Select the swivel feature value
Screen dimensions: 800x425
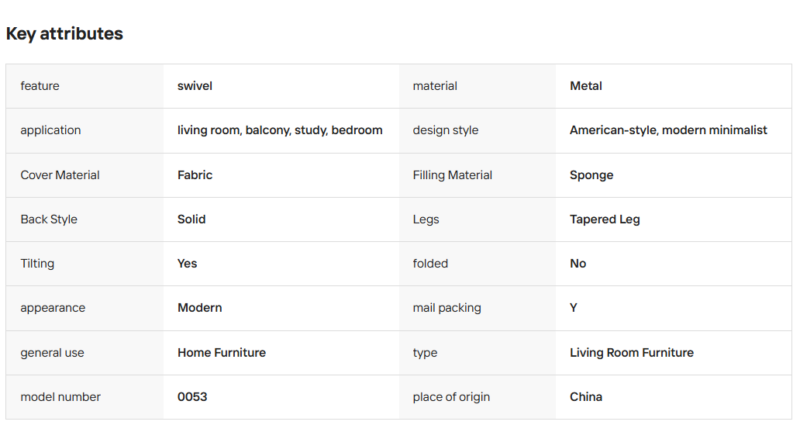195,86
